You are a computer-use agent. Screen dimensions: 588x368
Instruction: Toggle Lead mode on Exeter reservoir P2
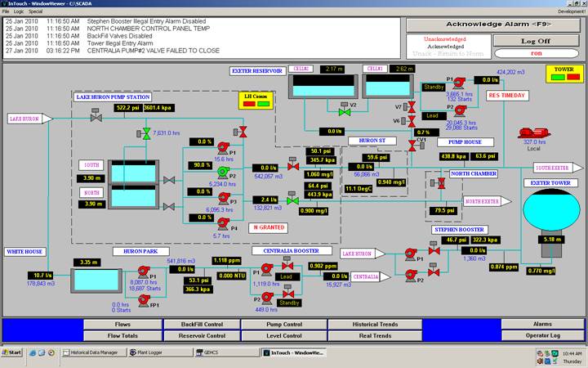433,115
